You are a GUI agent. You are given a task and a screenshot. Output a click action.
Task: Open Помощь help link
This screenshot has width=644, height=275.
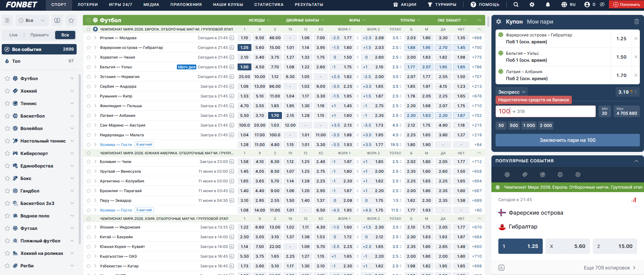[485, 5]
